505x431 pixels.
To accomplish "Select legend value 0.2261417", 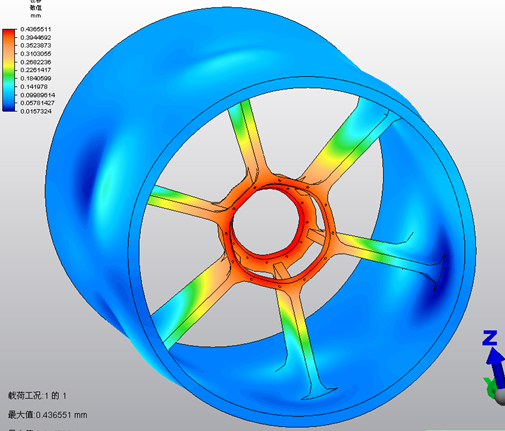I will coord(36,70).
